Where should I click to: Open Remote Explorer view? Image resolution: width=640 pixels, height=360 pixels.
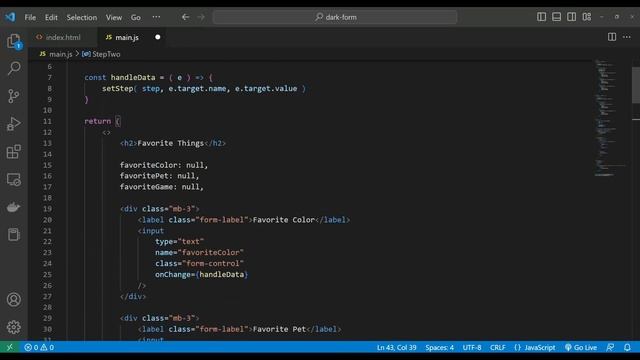pyautogui.click(x=14, y=180)
